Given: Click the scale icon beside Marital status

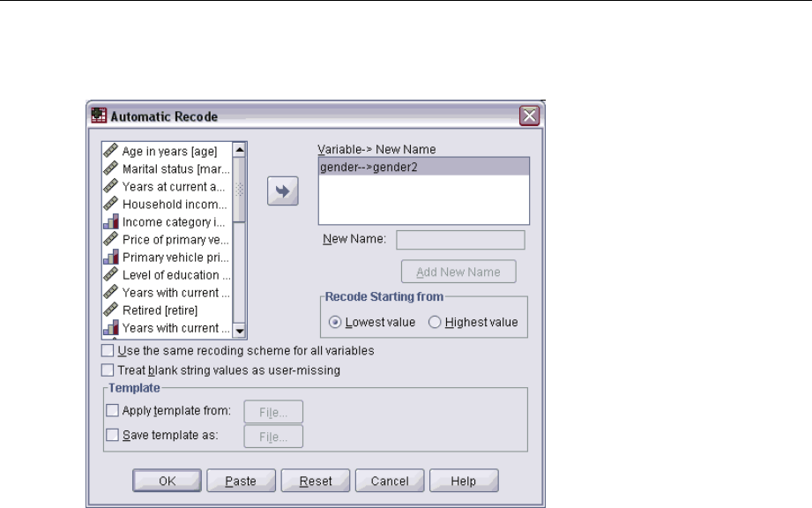Looking at the screenshot, I should (110, 168).
